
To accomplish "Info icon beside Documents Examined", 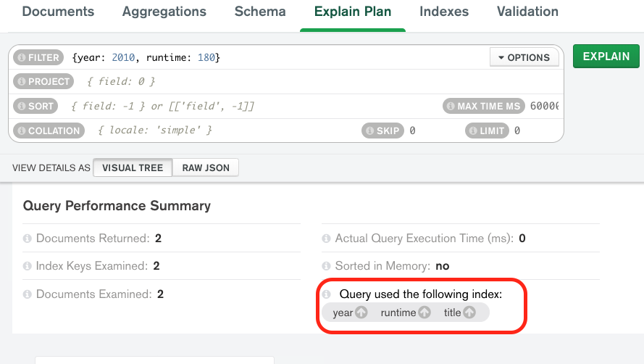I will click(x=27, y=294).
